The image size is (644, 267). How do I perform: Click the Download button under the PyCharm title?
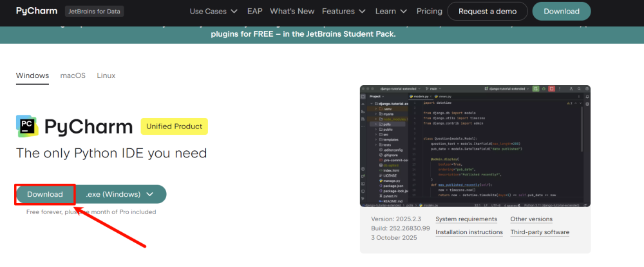(x=45, y=194)
